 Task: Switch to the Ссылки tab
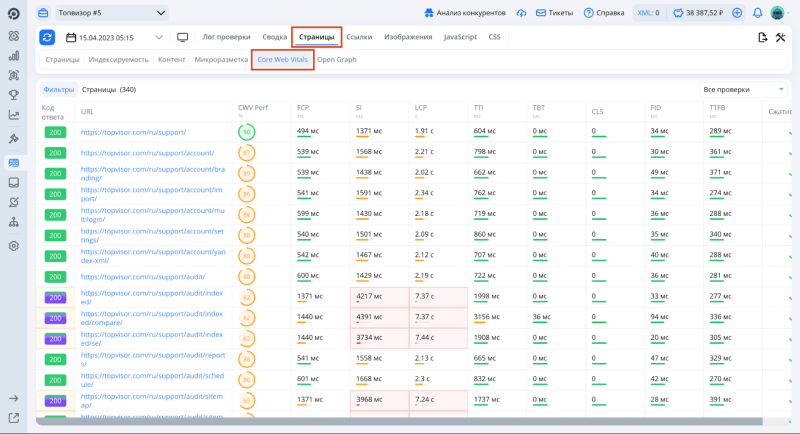click(x=359, y=37)
